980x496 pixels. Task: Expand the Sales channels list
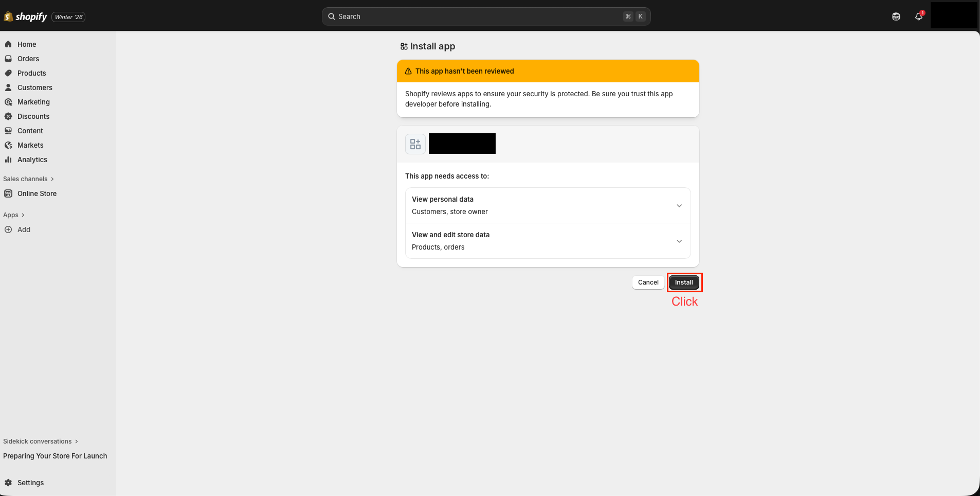pyautogui.click(x=28, y=179)
